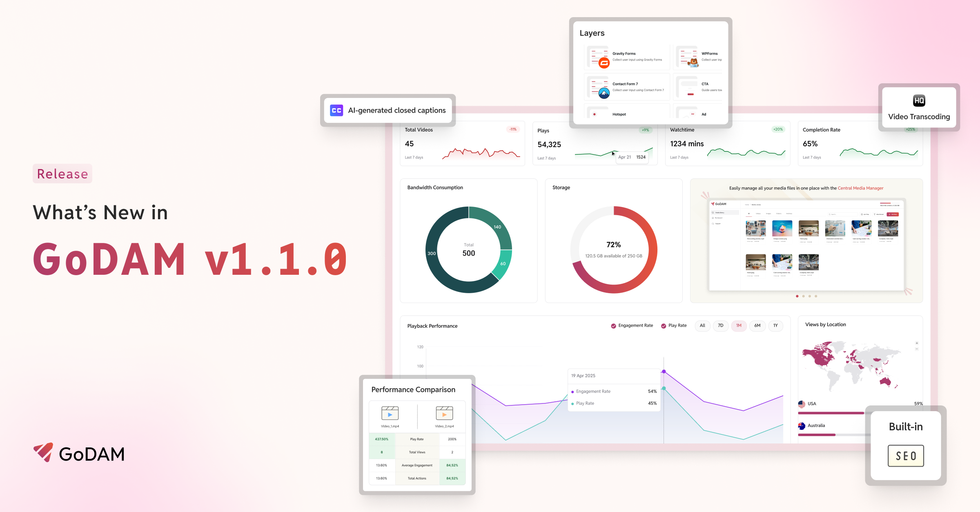Click the 300 segment of Bandwidth donut
Viewport: 980px width, 512px height.
tap(432, 254)
